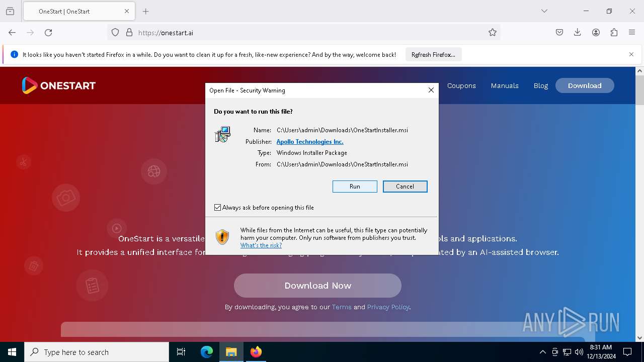Open the Privacy Policy link
This screenshot has width=644, height=362.
388,307
